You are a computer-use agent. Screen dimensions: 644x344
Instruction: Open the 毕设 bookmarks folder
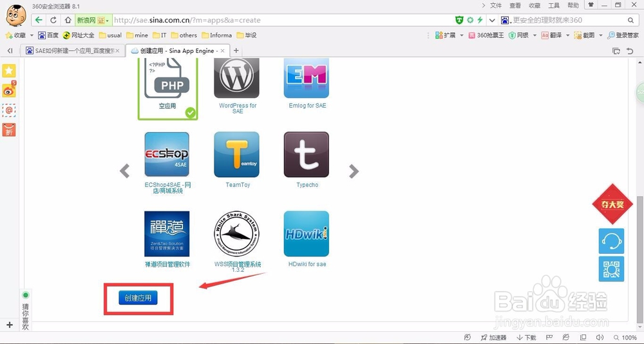pyautogui.click(x=247, y=35)
